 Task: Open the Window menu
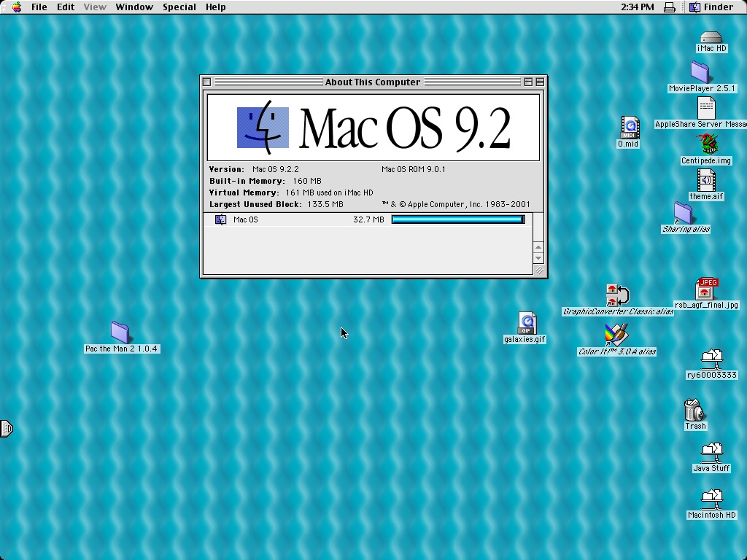point(134,7)
